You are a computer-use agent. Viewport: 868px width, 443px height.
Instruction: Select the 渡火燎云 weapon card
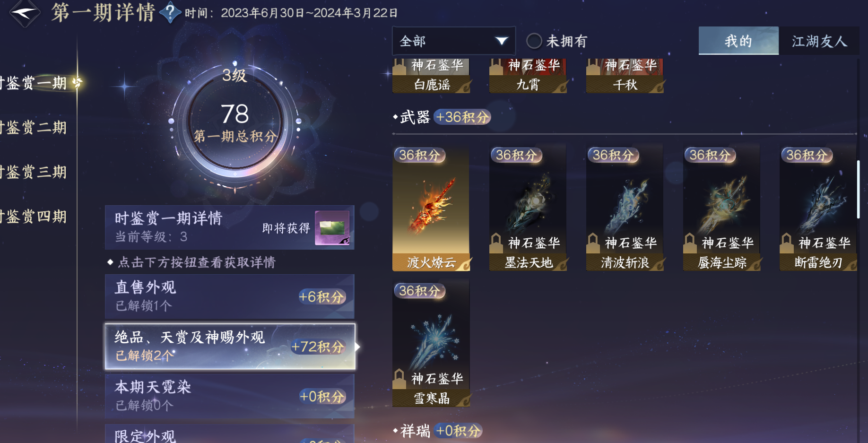[x=431, y=208]
